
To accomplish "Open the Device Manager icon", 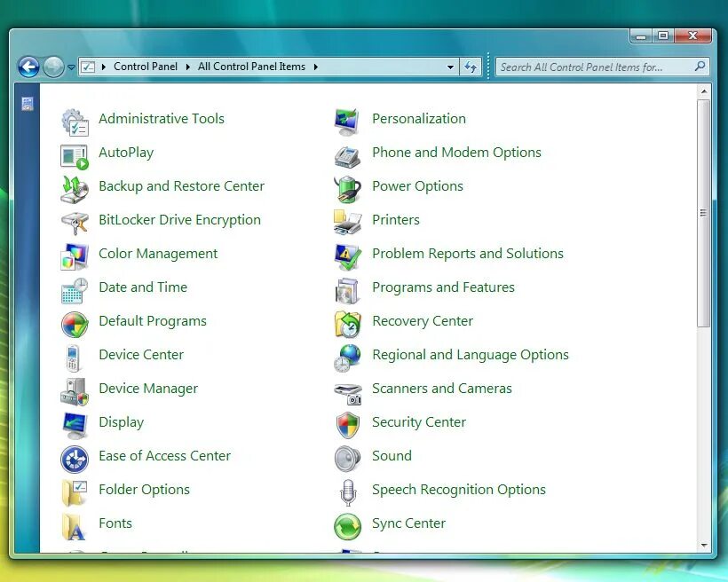I will click(x=75, y=392).
